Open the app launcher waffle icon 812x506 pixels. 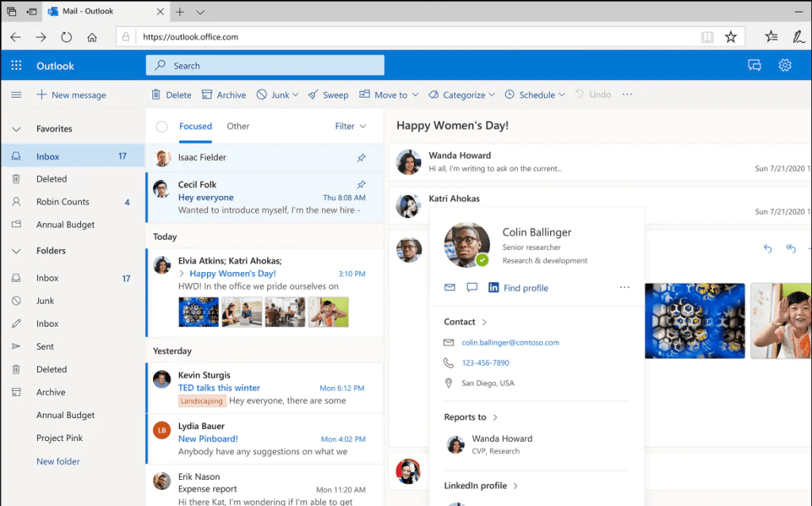coord(15,65)
